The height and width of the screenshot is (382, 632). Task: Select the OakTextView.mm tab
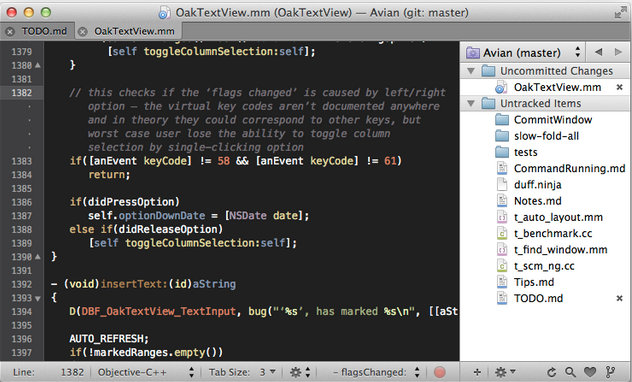click(x=134, y=31)
